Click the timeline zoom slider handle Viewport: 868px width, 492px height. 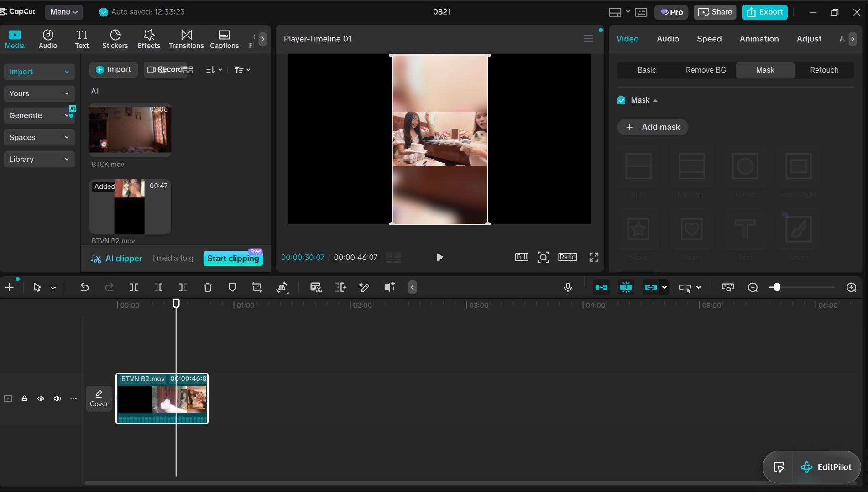(x=777, y=287)
